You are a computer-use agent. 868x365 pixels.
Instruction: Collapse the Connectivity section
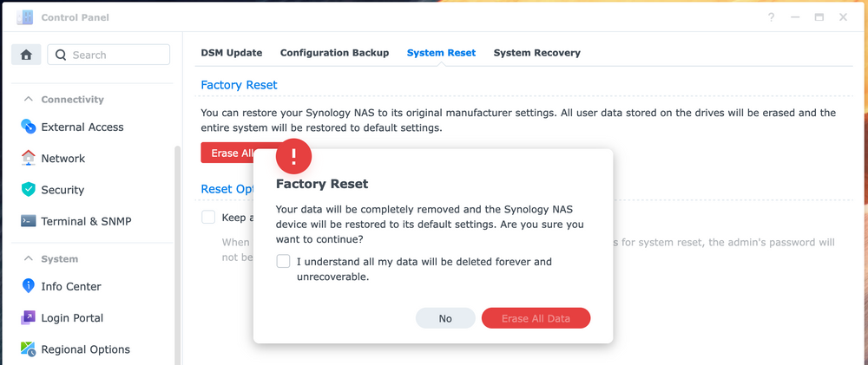[27, 100]
